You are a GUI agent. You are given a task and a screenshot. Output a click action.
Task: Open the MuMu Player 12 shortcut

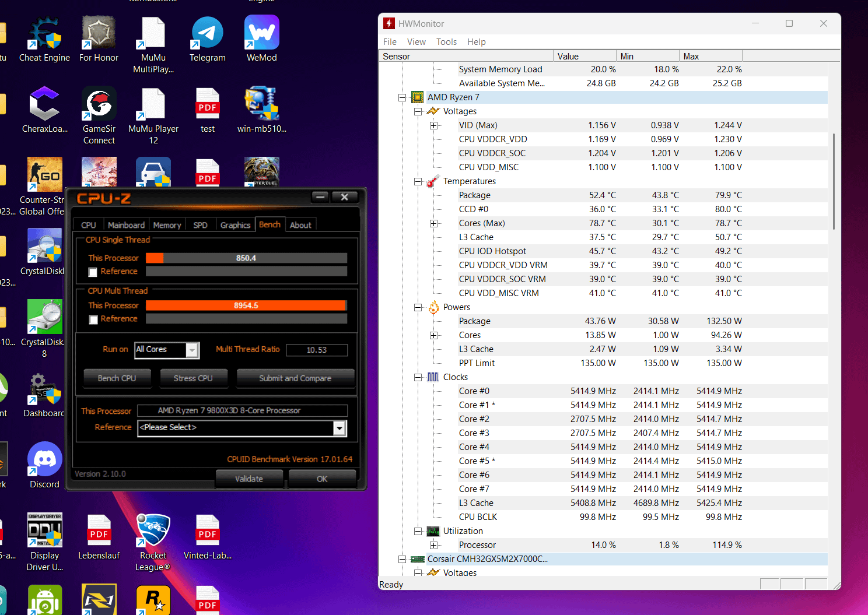[x=153, y=117]
